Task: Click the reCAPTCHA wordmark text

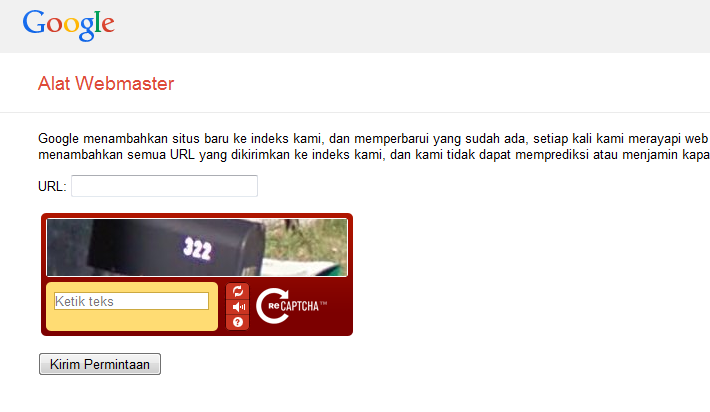Action: pos(297,306)
